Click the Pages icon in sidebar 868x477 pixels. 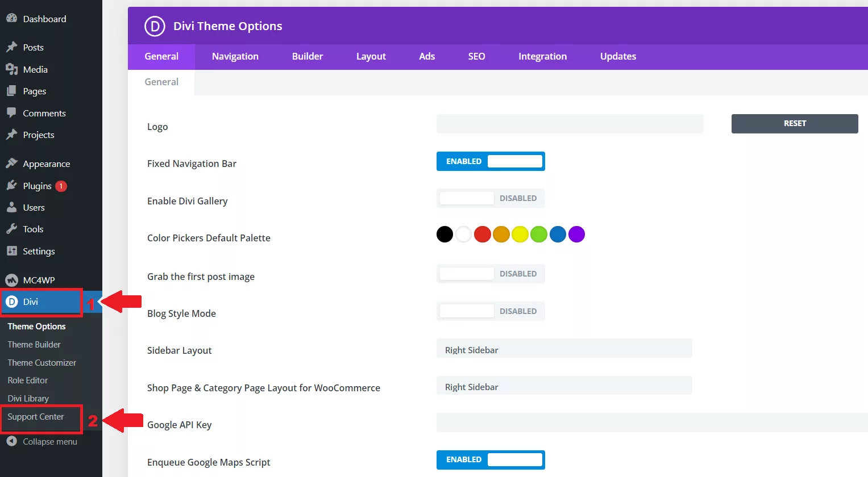[x=11, y=91]
